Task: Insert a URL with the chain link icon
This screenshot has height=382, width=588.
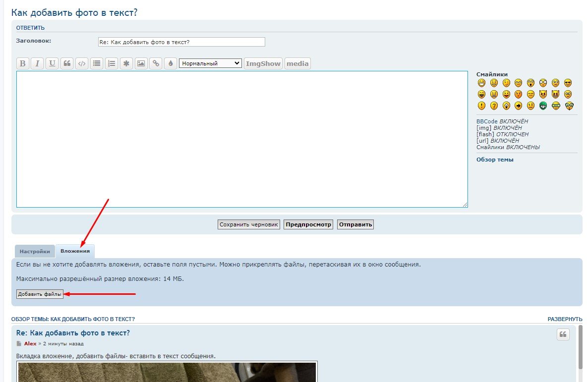Action: tap(156, 63)
